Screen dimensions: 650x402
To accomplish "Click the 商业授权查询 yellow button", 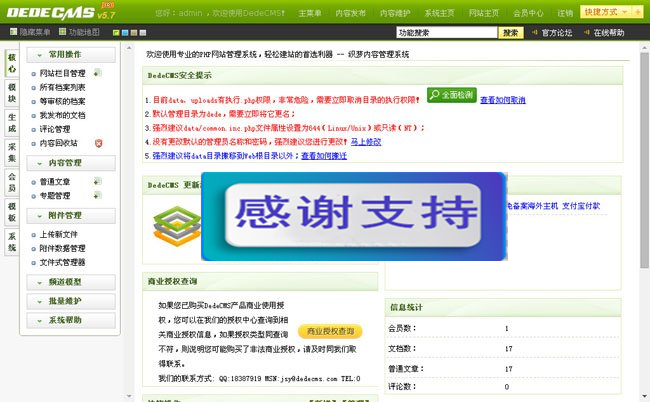I will coord(330,331).
